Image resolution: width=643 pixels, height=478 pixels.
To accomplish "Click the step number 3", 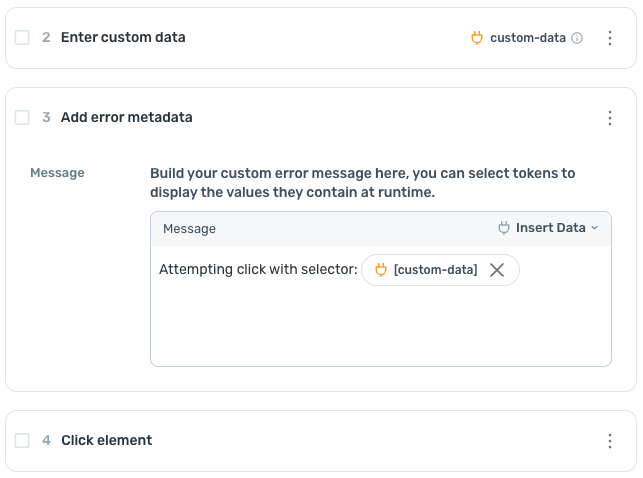I will coord(46,117).
